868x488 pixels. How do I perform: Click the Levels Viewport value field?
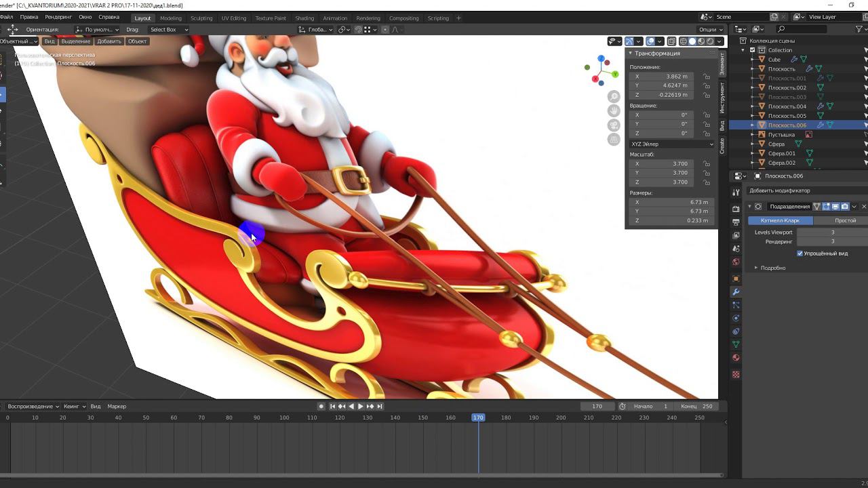pos(832,232)
